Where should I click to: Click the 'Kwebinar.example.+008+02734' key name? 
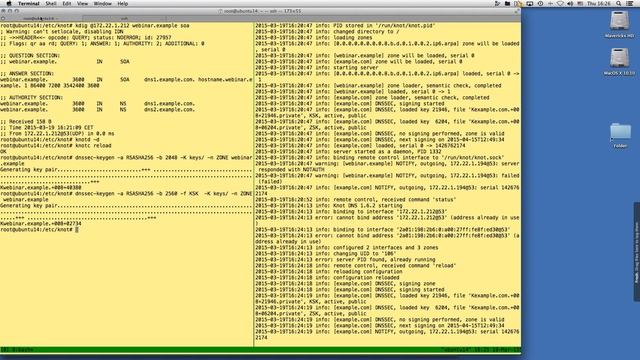click(41, 224)
